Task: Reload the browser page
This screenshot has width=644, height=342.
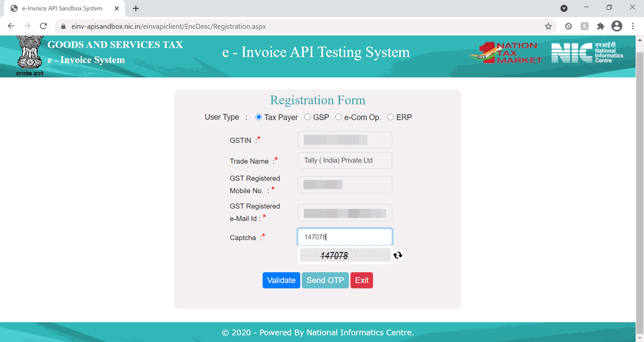Action: 43,26
